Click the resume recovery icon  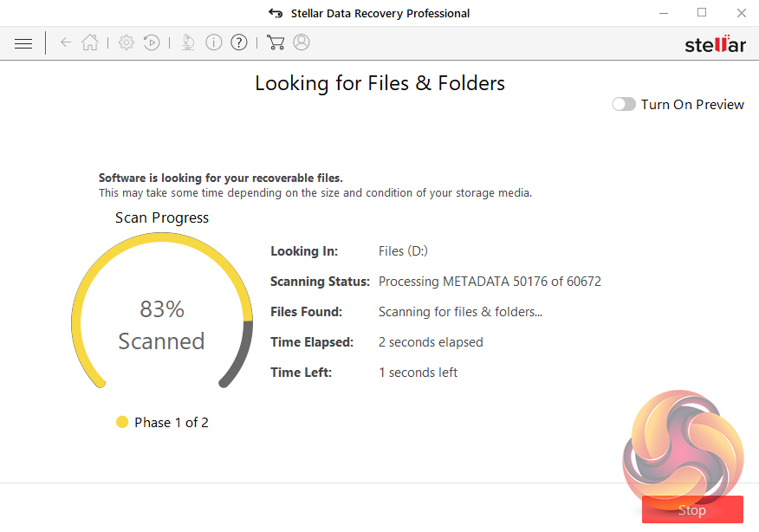(152, 42)
